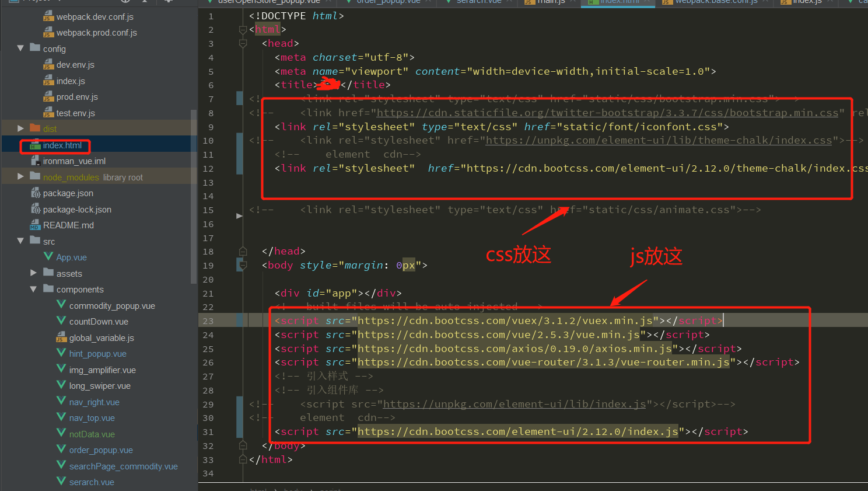Click the package.json file icon
This screenshot has width=868, height=491.
(35, 193)
